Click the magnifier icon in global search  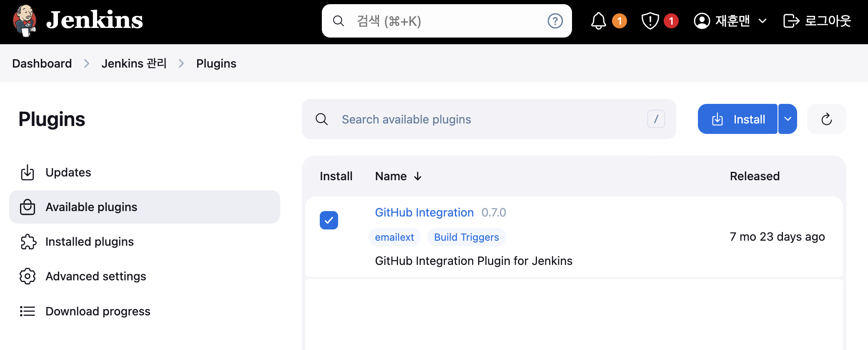[x=339, y=21]
